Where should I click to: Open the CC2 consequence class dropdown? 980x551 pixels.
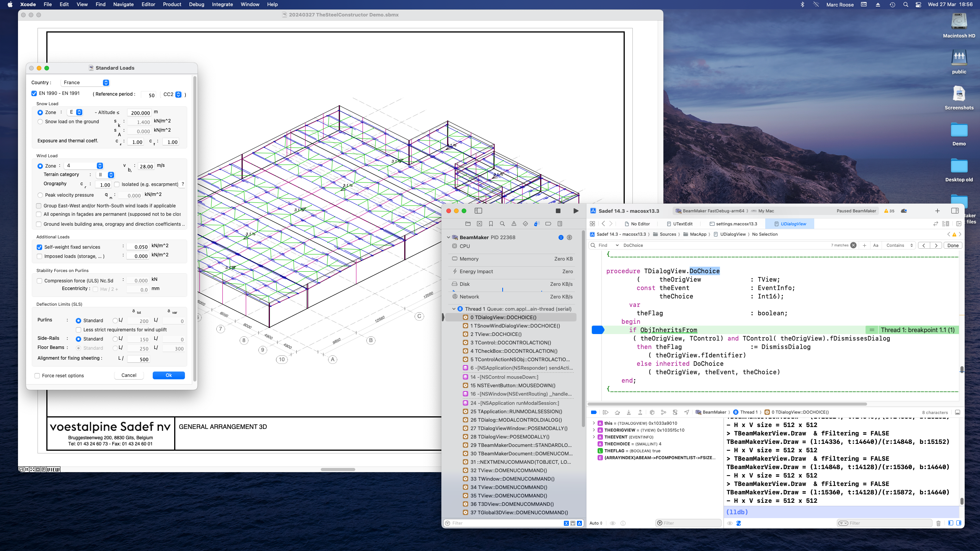click(x=172, y=95)
